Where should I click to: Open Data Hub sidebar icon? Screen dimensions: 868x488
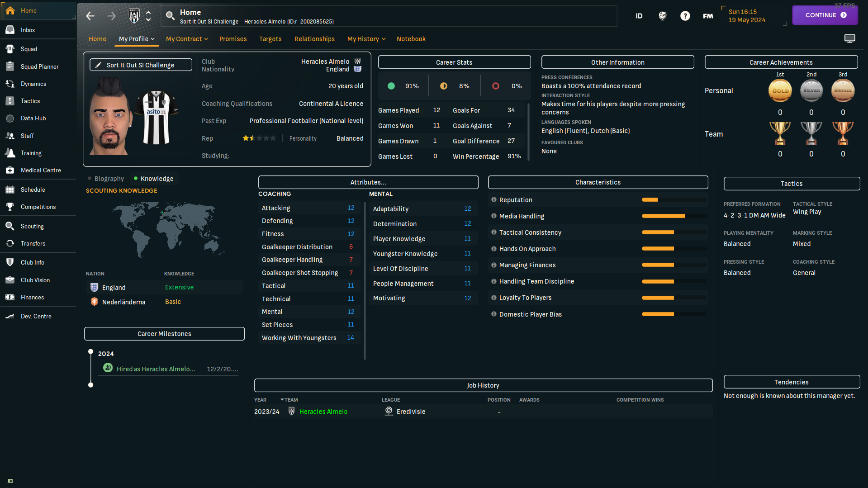[x=10, y=118]
